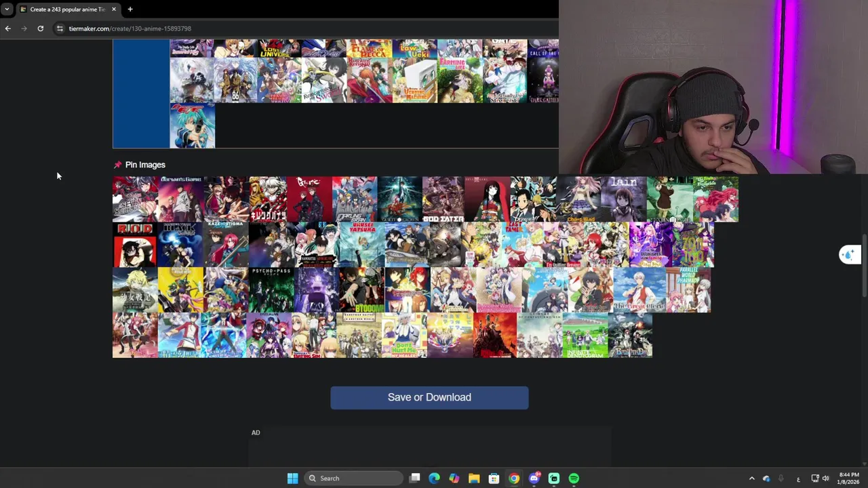Viewport: 868px width, 488px height.
Task: Close the tiermaker browser tab
Action: [x=114, y=9]
